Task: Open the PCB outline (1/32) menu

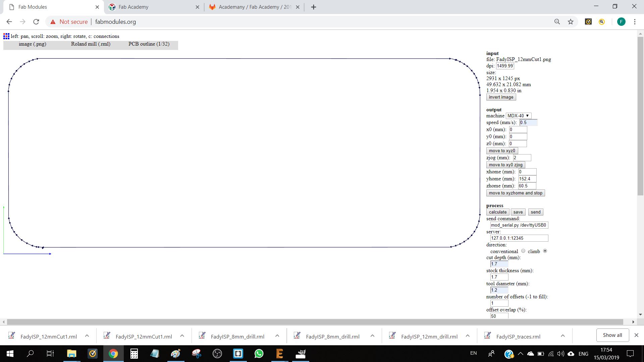Action: point(149,44)
